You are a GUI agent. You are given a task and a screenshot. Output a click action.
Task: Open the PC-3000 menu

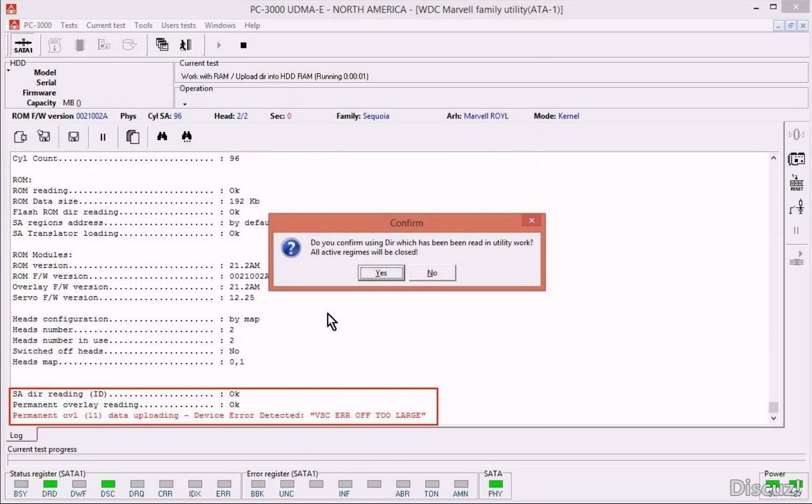click(37, 25)
